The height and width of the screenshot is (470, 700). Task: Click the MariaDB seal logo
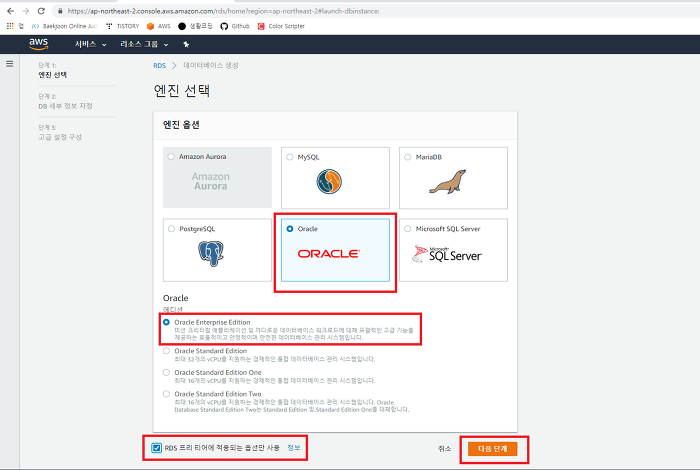click(x=448, y=182)
